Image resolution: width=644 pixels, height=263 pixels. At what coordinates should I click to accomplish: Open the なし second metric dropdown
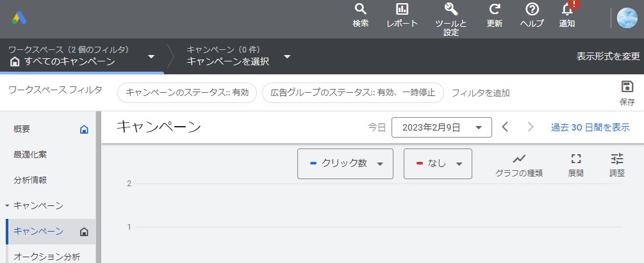[438, 163]
